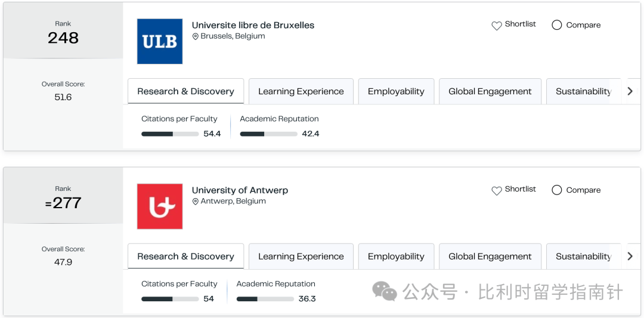Select Global Engagement tab for ULB
The width and height of the screenshot is (644, 318).
490,91
